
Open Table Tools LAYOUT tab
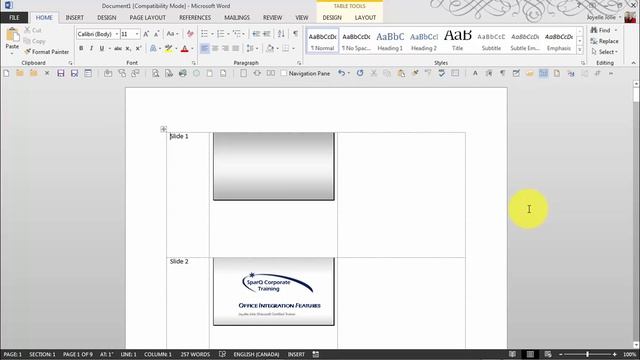coord(365,18)
